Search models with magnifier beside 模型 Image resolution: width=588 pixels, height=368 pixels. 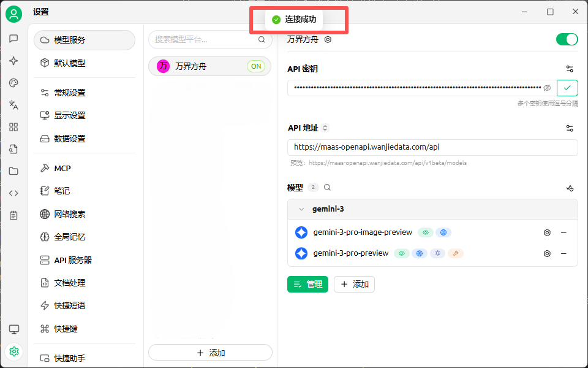coord(327,188)
